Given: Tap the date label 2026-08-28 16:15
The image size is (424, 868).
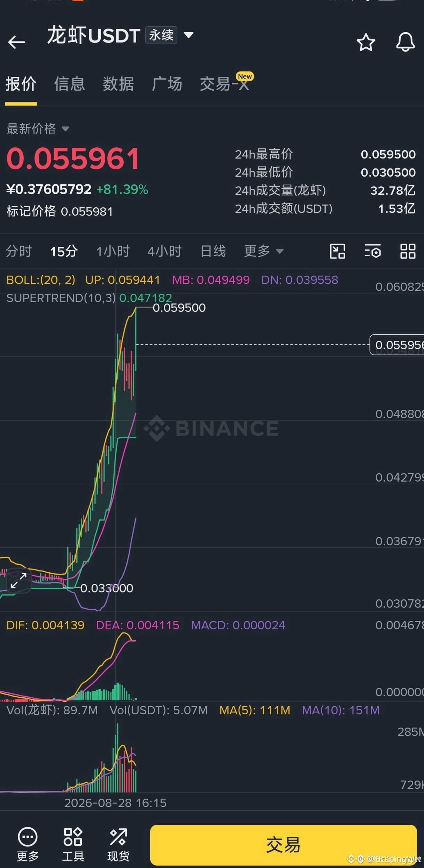Looking at the screenshot, I should (x=115, y=803).
